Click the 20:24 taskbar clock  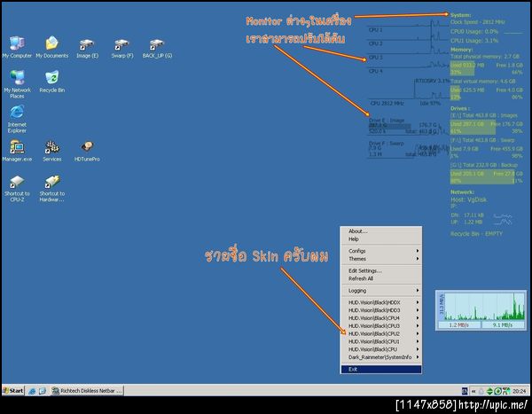click(x=519, y=391)
